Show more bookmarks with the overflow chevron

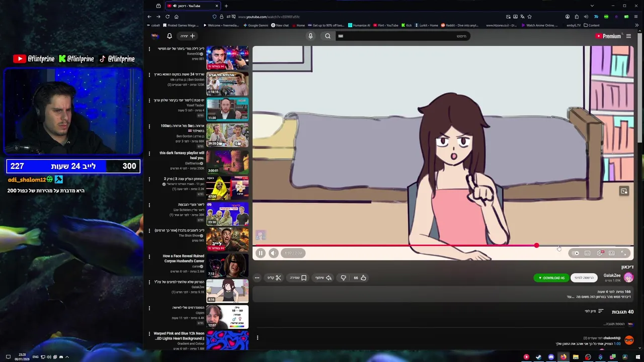pyautogui.click(x=637, y=25)
